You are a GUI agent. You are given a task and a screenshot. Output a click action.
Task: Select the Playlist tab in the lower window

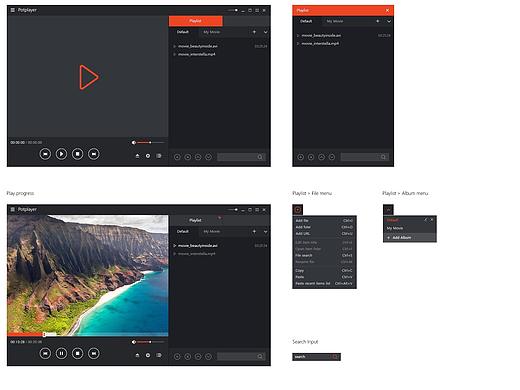pos(196,220)
